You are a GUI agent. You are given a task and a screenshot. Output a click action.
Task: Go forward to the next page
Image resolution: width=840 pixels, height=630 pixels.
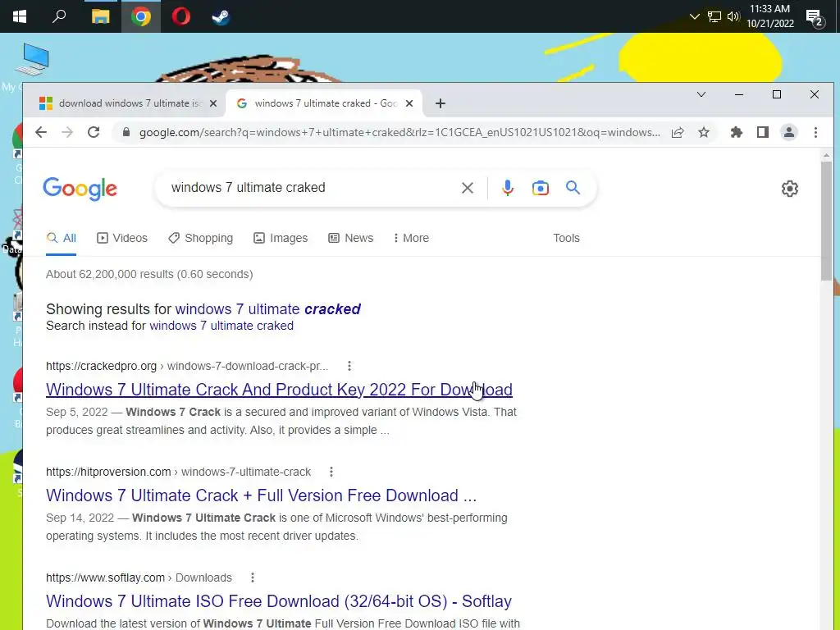[67, 132]
